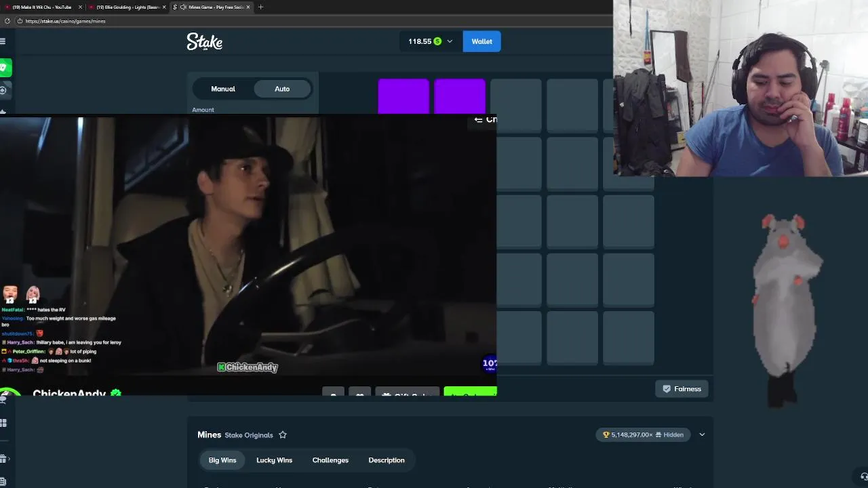868x488 pixels.
Task: Open the Fairness dialog
Action: pos(682,389)
